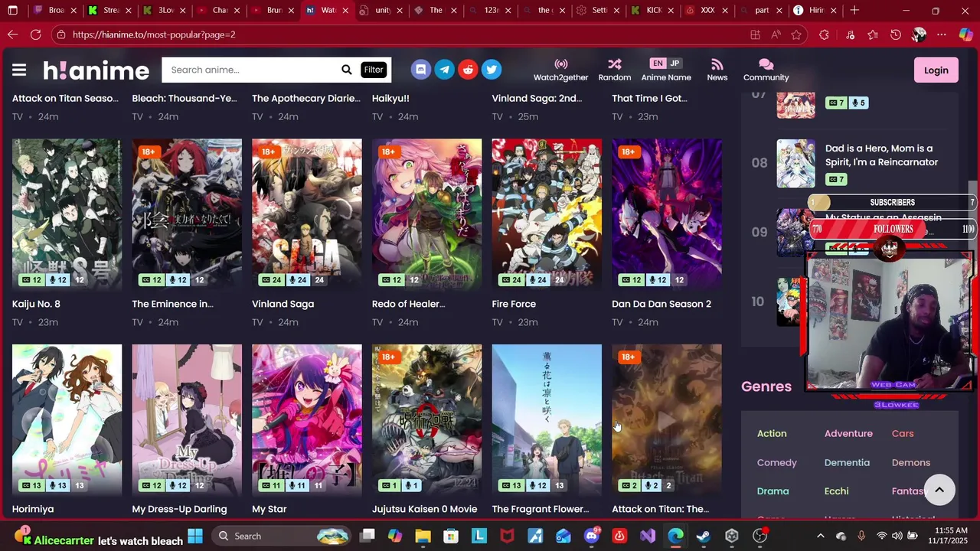Switch to the Settings browser tab
Image resolution: width=980 pixels, height=551 pixels.
[599, 10]
